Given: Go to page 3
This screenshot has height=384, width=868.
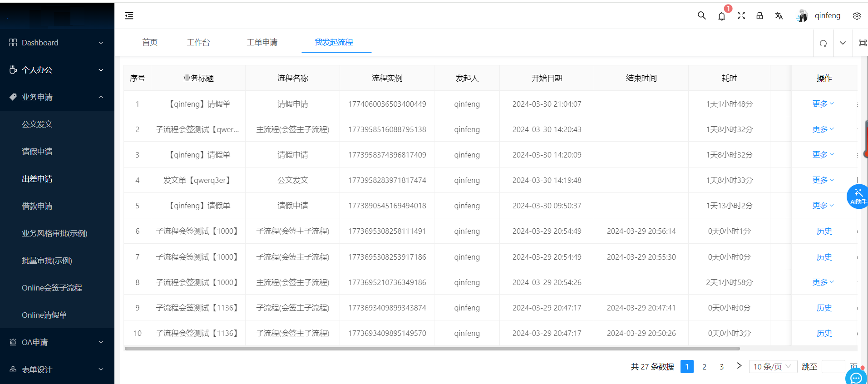Looking at the screenshot, I should (721, 367).
